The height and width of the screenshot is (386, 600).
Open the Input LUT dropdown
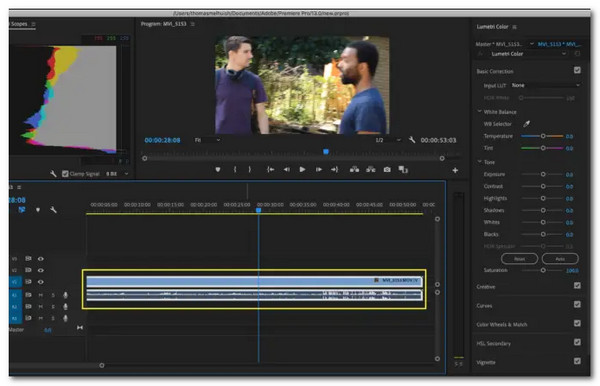pos(545,85)
